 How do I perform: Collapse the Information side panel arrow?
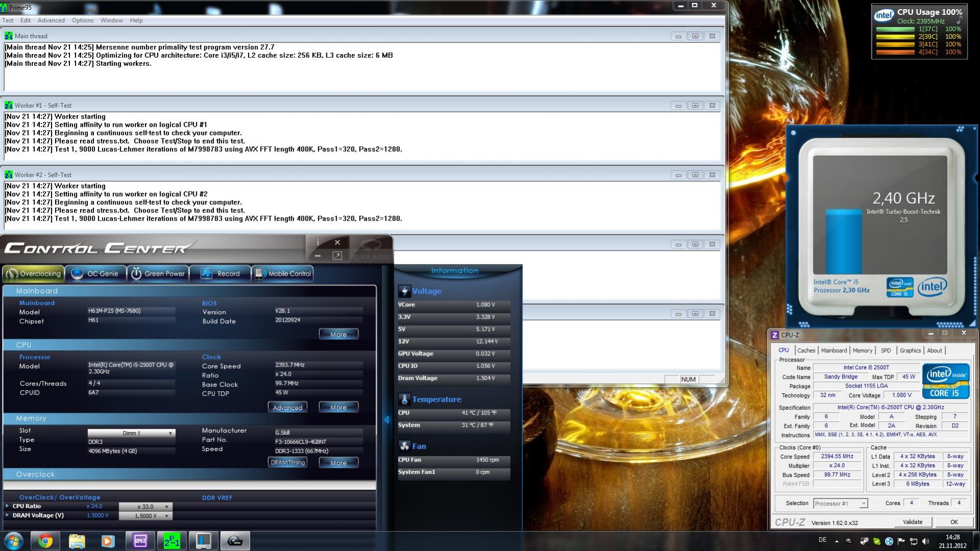(387, 419)
